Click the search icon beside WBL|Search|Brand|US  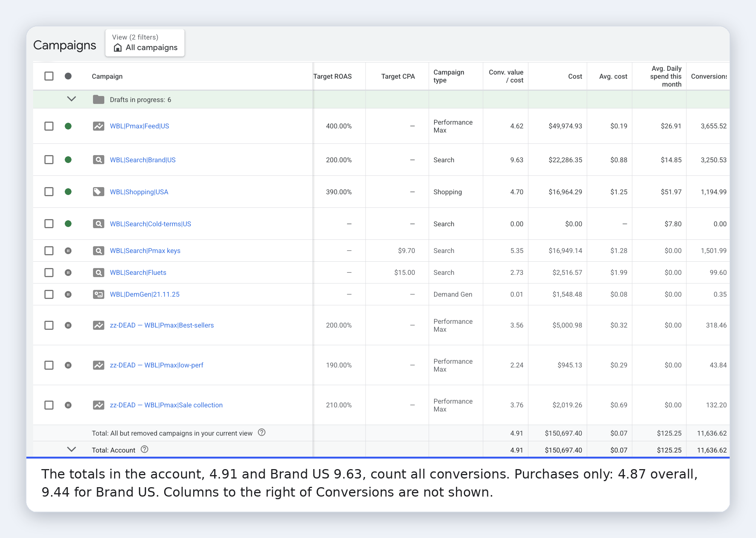(99, 160)
